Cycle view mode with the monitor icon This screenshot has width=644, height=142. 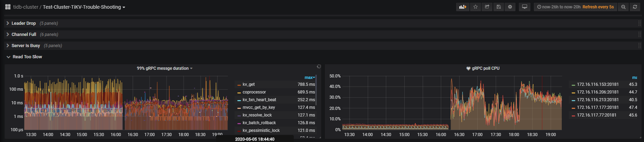[x=524, y=7]
